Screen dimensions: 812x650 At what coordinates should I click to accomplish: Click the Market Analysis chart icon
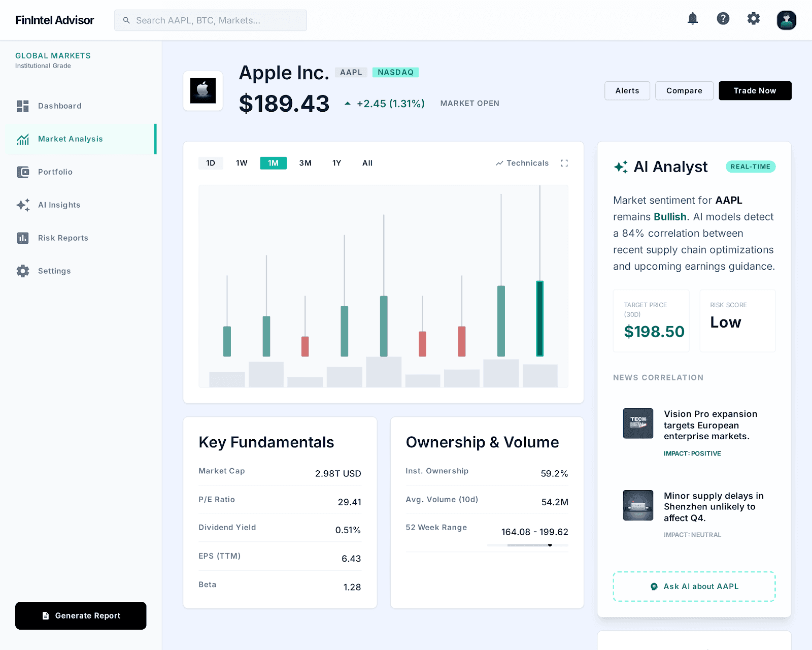[23, 139]
